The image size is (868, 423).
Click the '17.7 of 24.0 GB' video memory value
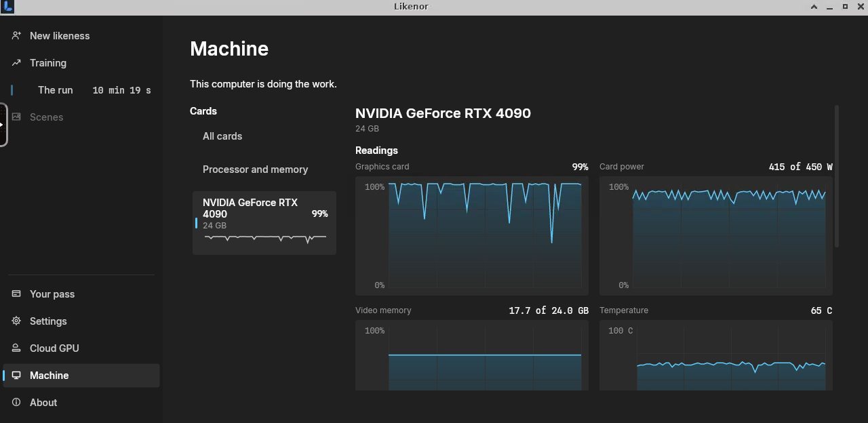(x=549, y=310)
